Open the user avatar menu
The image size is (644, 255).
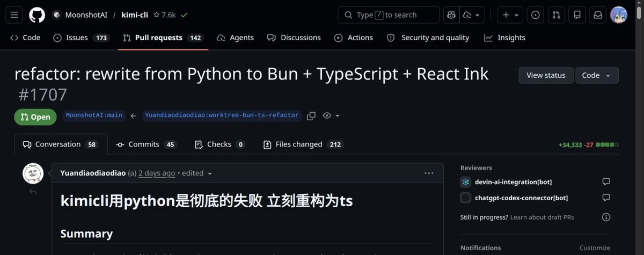[619, 15]
